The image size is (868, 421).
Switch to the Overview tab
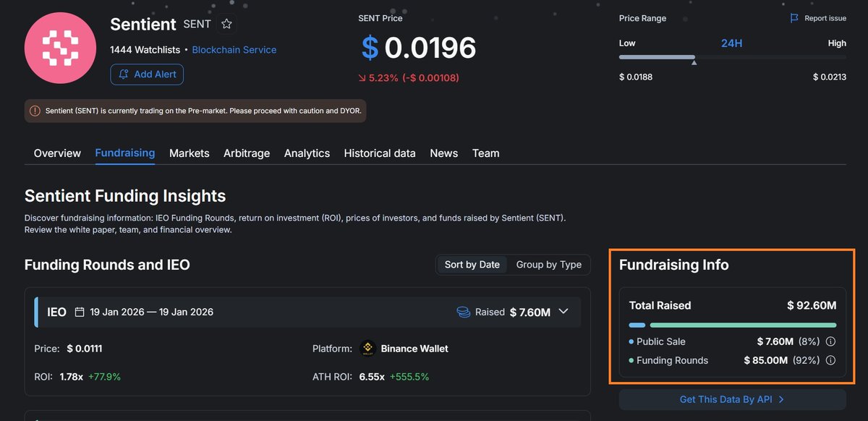pos(57,153)
